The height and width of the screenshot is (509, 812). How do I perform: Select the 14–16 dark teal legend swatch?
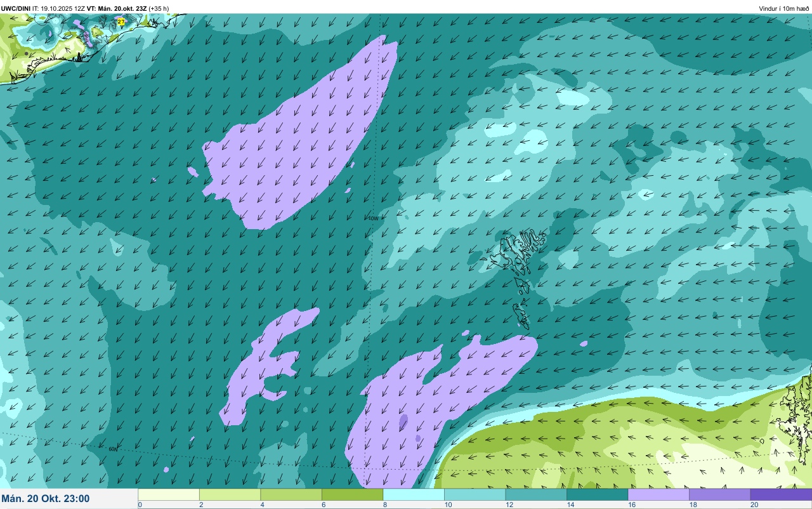point(597,494)
